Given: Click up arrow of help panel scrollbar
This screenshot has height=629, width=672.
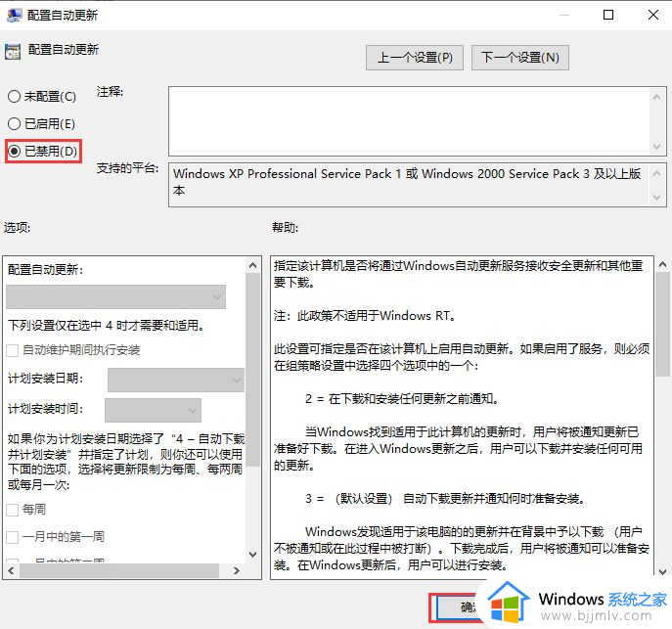Looking at the screenshot, I should point(662,265).
